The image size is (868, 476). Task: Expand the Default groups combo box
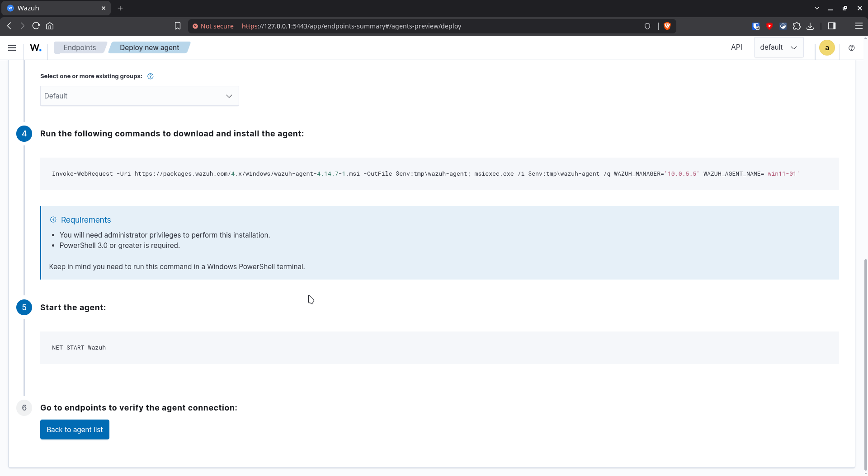click(139, 96)
